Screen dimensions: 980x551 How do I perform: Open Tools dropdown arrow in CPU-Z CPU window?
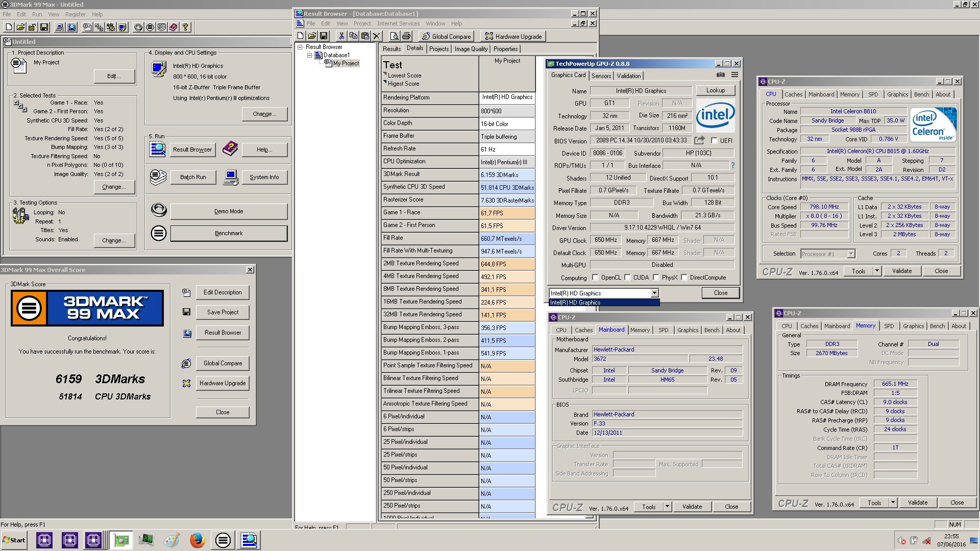click(x=877, y=271)
